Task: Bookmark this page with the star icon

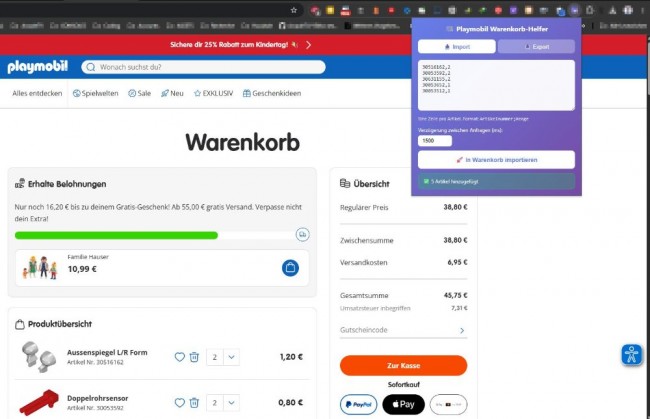Action: (294, 10)
